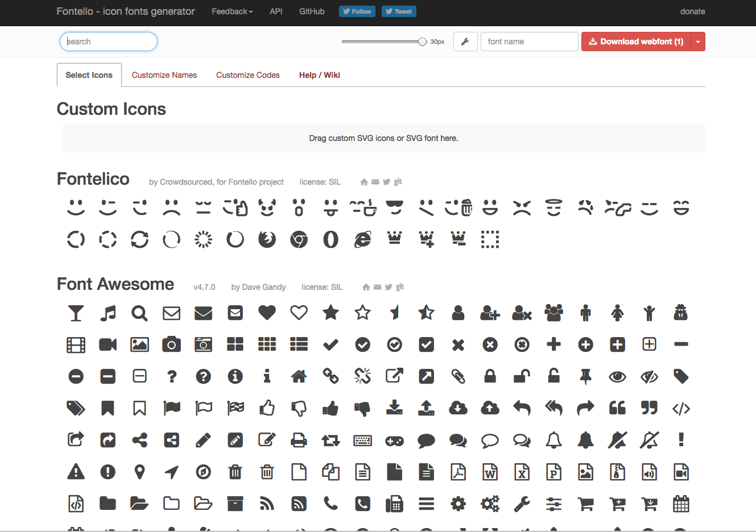Open Font Awesome's git repository link
This screenshot has width=756, height=532.
pyautogui.click(x=400, y=287)
